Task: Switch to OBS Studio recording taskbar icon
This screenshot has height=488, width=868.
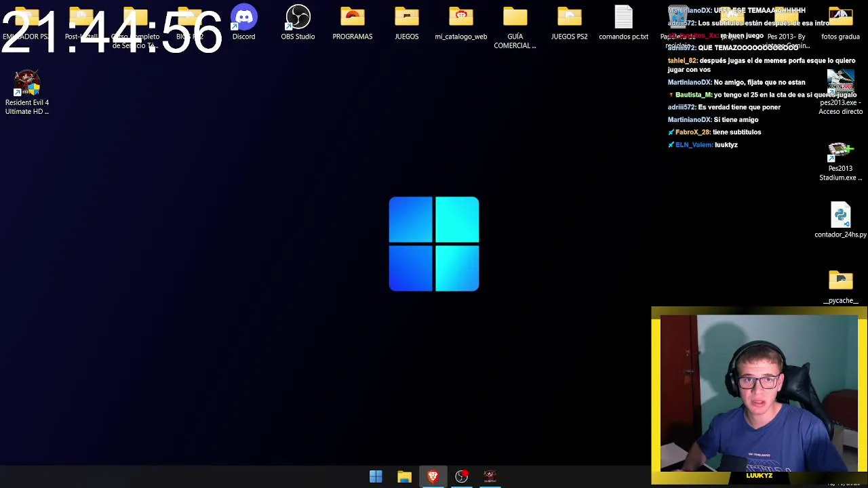Action: 461,476
